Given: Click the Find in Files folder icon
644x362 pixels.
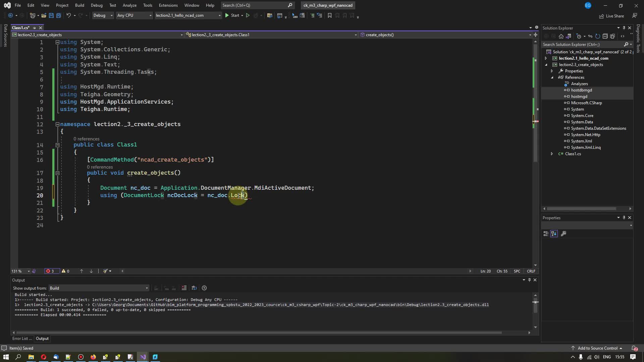Looking at the screenshot, I should coord(269,15).
